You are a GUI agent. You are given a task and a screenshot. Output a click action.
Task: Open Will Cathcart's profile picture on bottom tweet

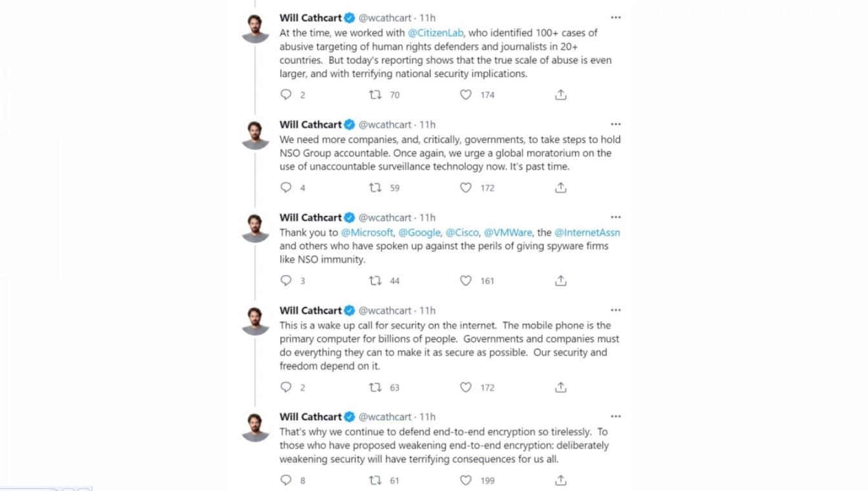pos(255,424)
